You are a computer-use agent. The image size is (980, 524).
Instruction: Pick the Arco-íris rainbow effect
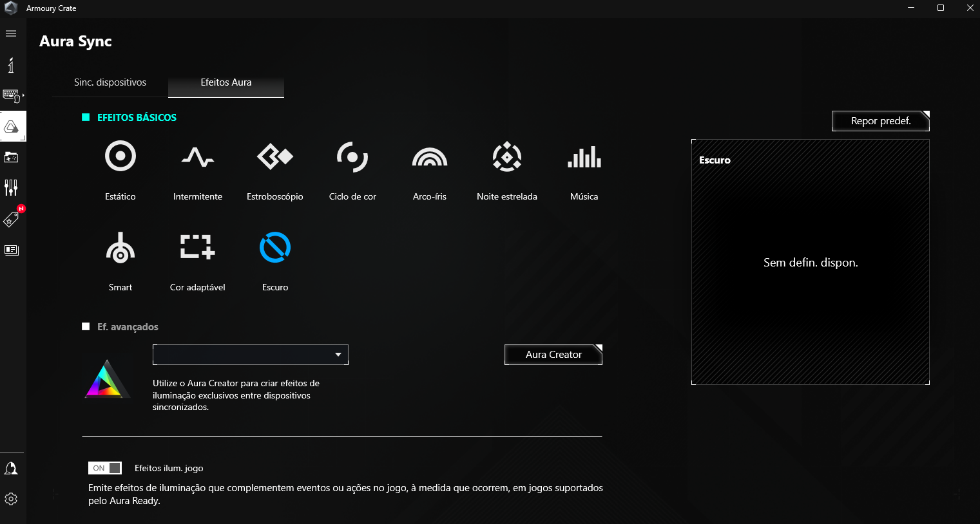coord(430,156)
